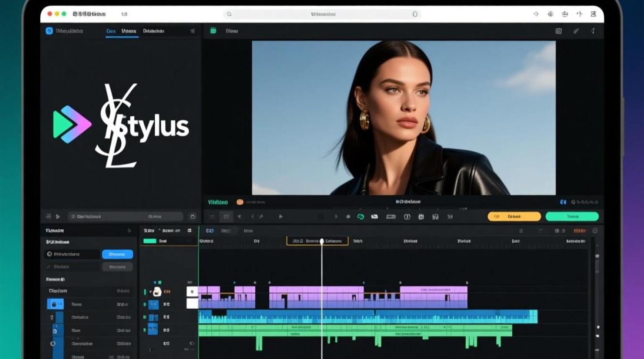
Task: Click the rightmost icon in the window title bar
Action: tap(594, 14)
